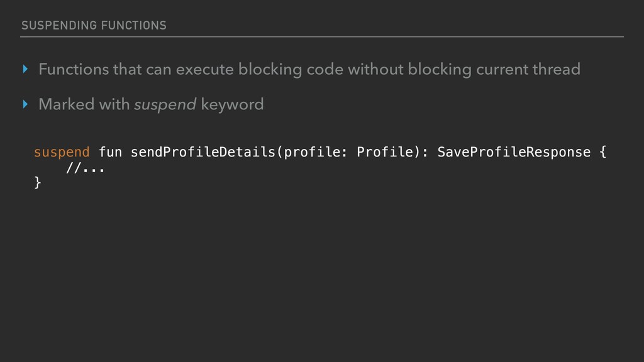Screen dimensions: 644x362
Task: Click the horizontal divider line under the title
Action: (x=322, y=37)
